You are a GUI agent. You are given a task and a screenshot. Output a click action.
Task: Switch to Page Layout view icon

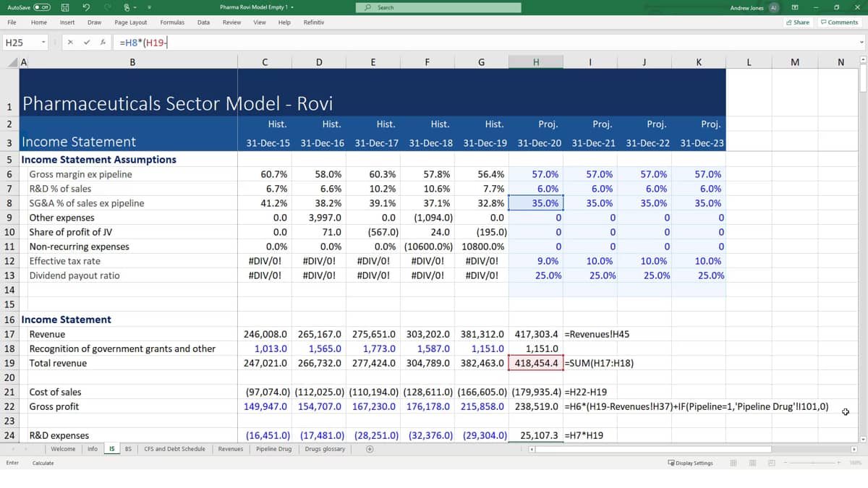pyautogui.click(x=752, y=463)
